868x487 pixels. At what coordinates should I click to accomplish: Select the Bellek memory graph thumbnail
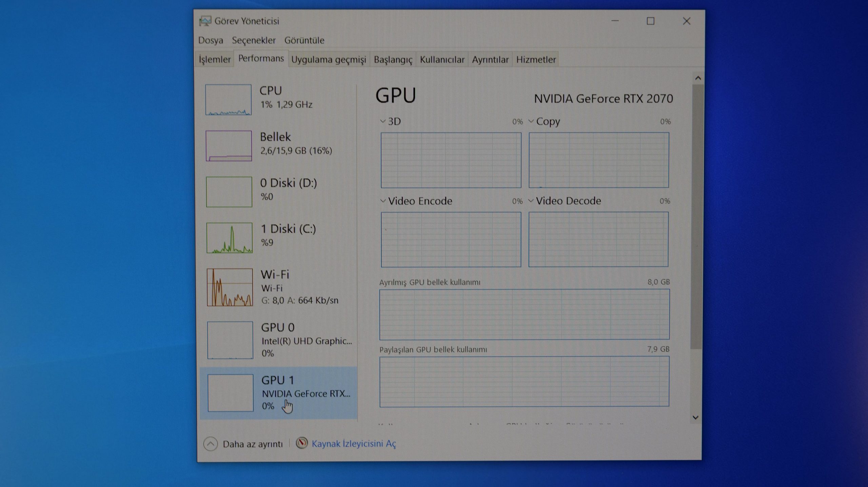(229, 146)
